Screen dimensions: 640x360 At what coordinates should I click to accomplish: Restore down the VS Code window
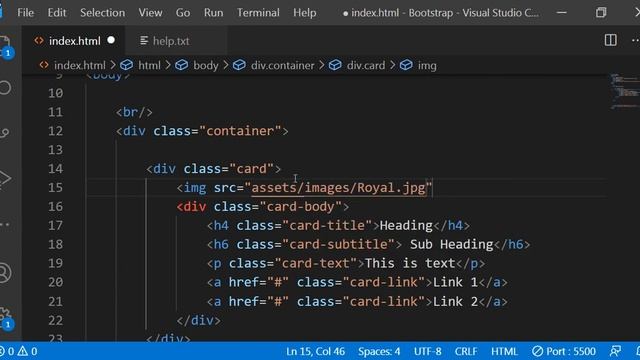tap(601, 13)
